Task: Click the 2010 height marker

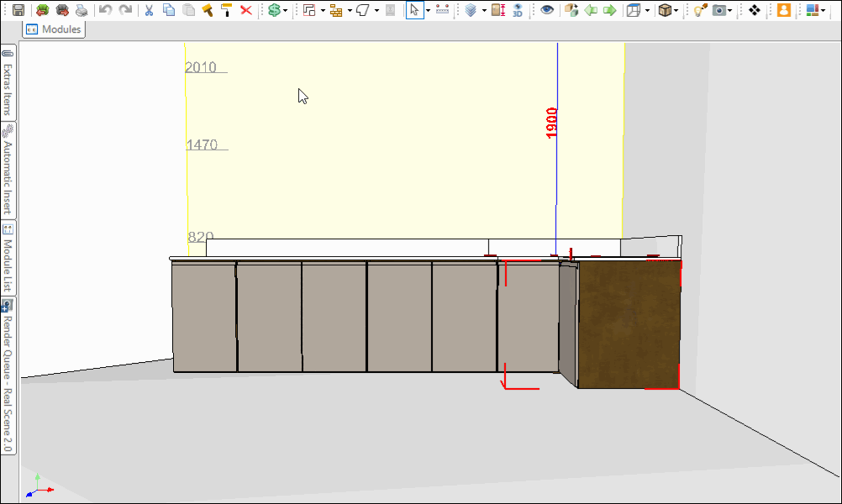Action: click(x=201, y=67)
